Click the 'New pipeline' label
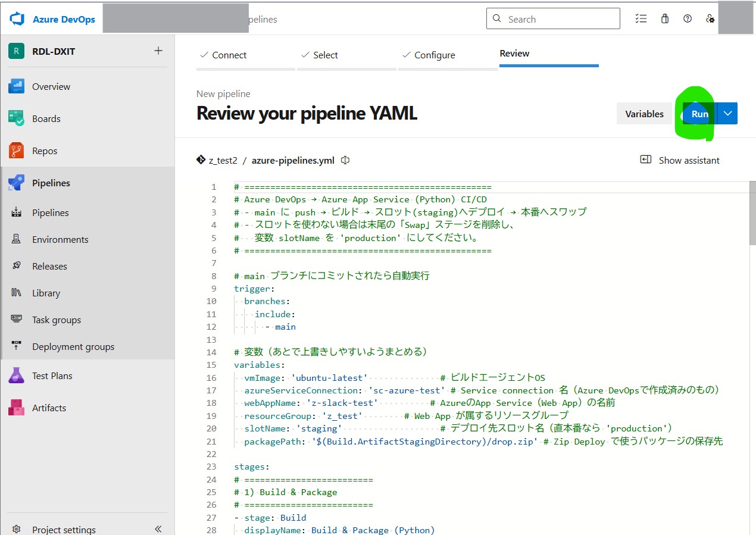Viewport: 756px width, 535px height. tap(223, 93)
